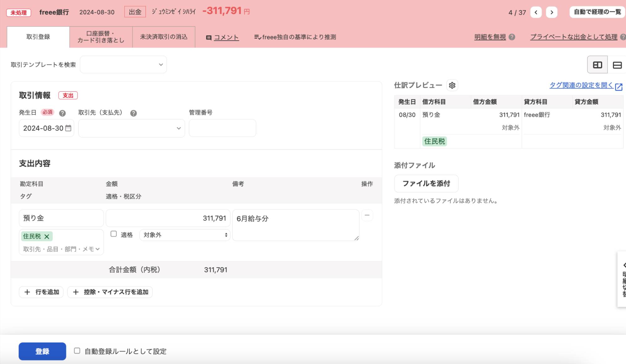Image resolution: width=626 pixels, height=364 pixels.
Task: Click help icon next to 発生日
Action: [x=62, y=113]
